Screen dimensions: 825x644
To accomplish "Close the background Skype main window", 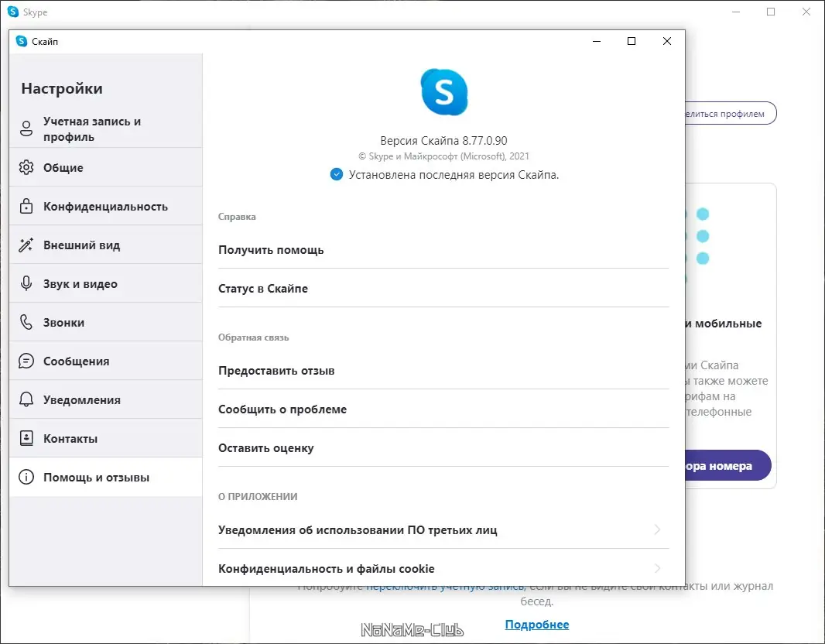I will click(x=806, y=12).
